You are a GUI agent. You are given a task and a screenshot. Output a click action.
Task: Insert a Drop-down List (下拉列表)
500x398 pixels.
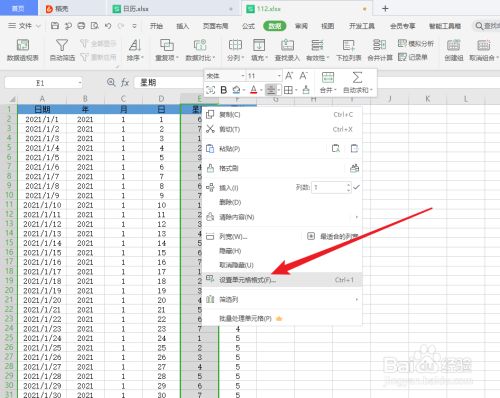[349, 49]
